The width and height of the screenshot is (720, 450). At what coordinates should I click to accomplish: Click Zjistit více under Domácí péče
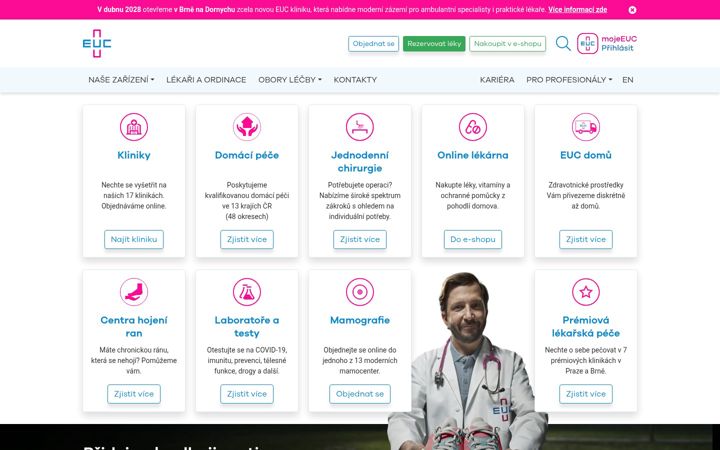point(247,239)
